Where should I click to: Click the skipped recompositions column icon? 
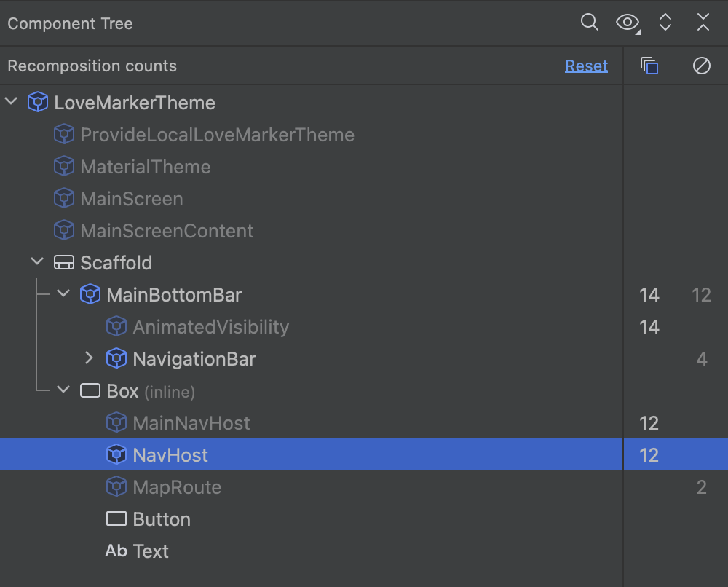point(701,66)
